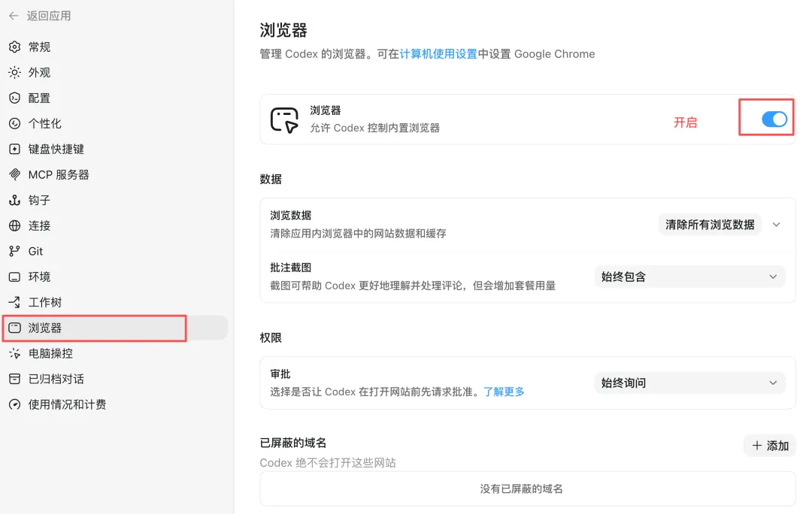Open the 审批 dropdown showing 始终询问
The width and height of the screenshot is (812, 514).
coord(689,383)
